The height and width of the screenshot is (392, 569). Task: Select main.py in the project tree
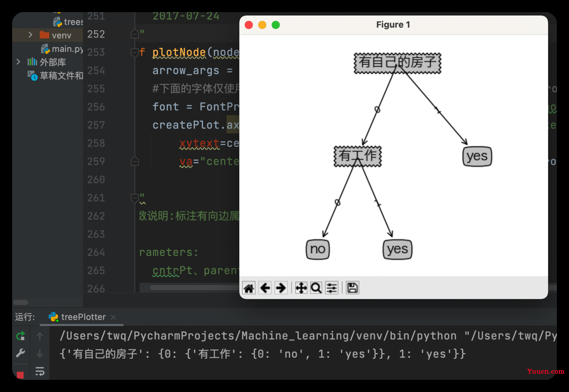[x=62, y=49]
